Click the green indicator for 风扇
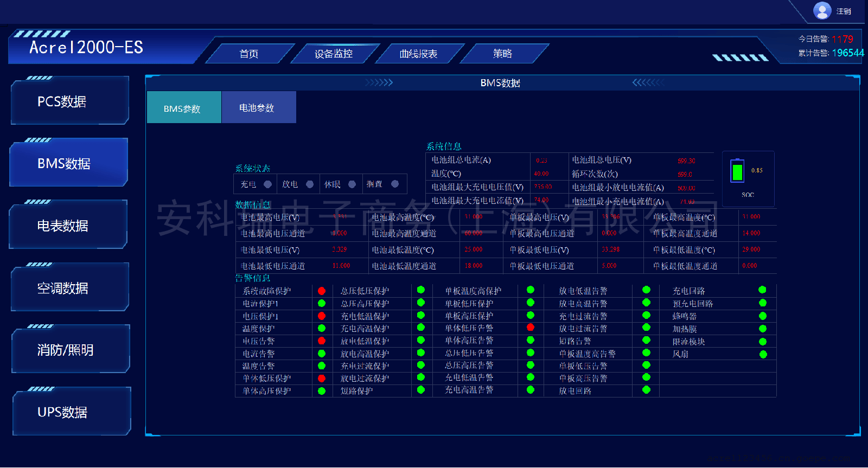Image resolution: width=868 pixels, height=468 pixels. (x=763, y=354)
